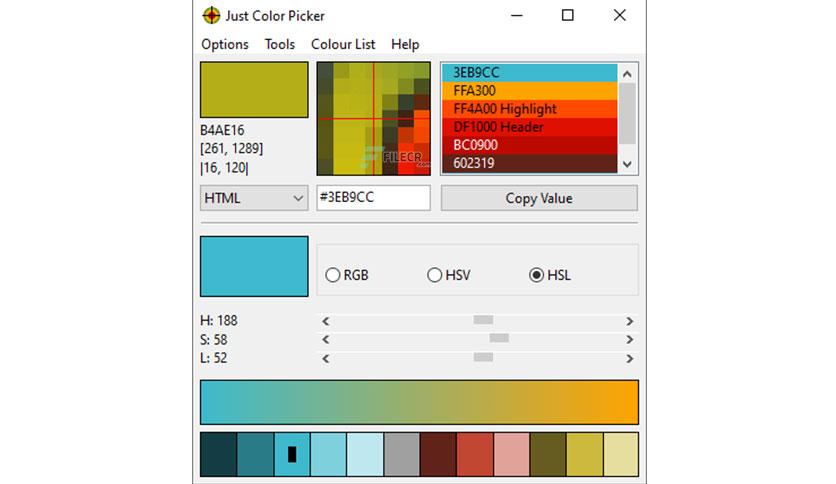Pick the pale blue palette swatch

pyautogui.click(x=365, y=455)
